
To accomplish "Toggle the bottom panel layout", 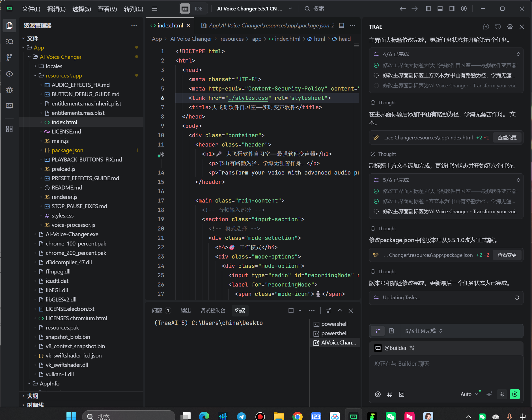I will [x=440, y=9].
